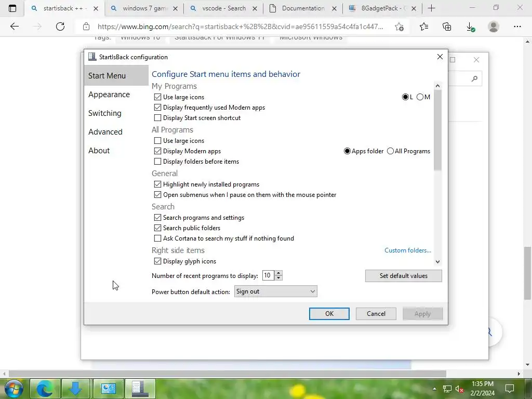Open the Edge profile avatar

[x=494, y=26]
